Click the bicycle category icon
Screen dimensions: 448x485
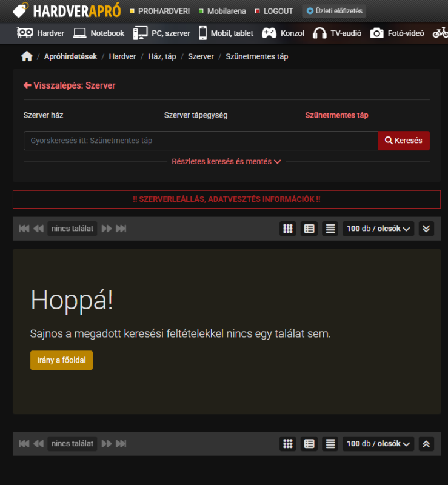[440, 33]
